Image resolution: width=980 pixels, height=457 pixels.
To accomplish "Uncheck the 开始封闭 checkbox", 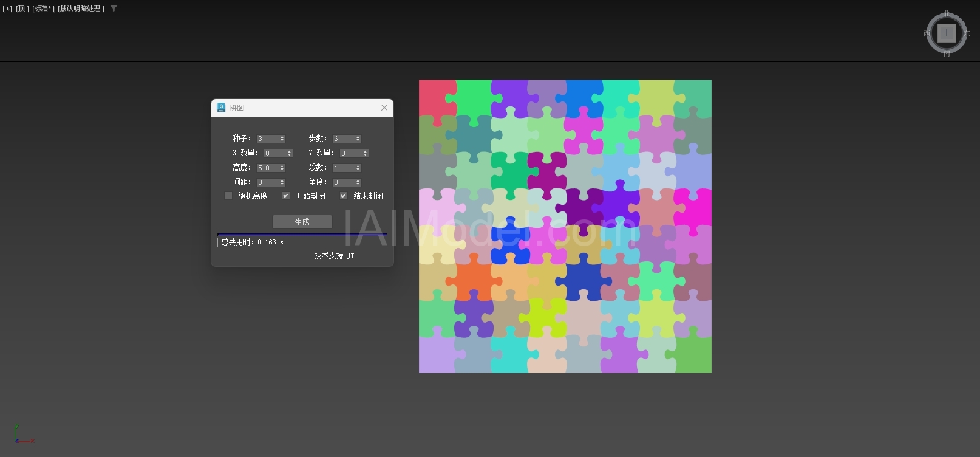I will (x=286, y=196).
